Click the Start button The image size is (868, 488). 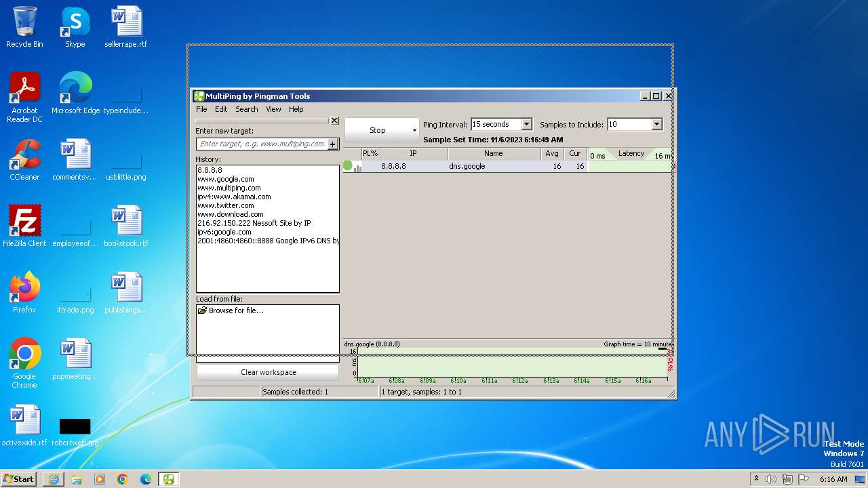18,479
